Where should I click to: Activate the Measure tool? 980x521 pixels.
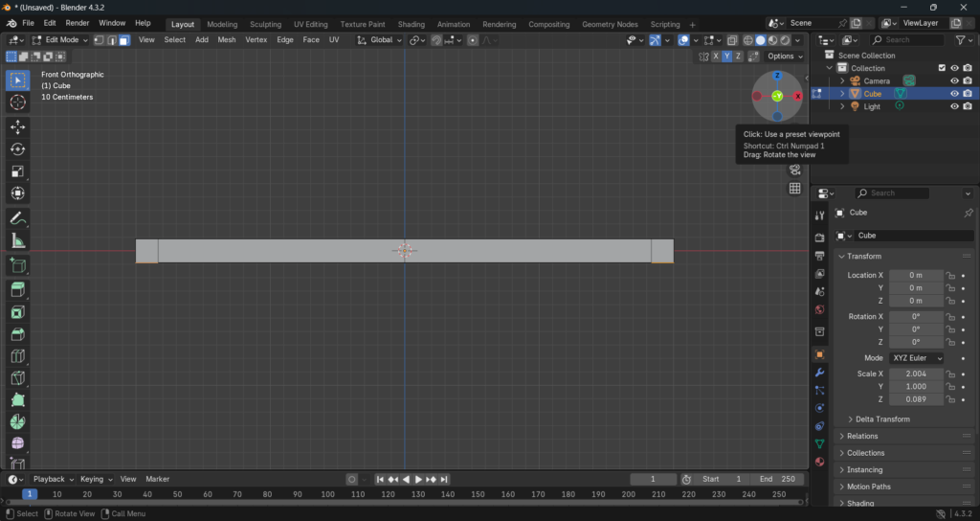tap(17, 240)
